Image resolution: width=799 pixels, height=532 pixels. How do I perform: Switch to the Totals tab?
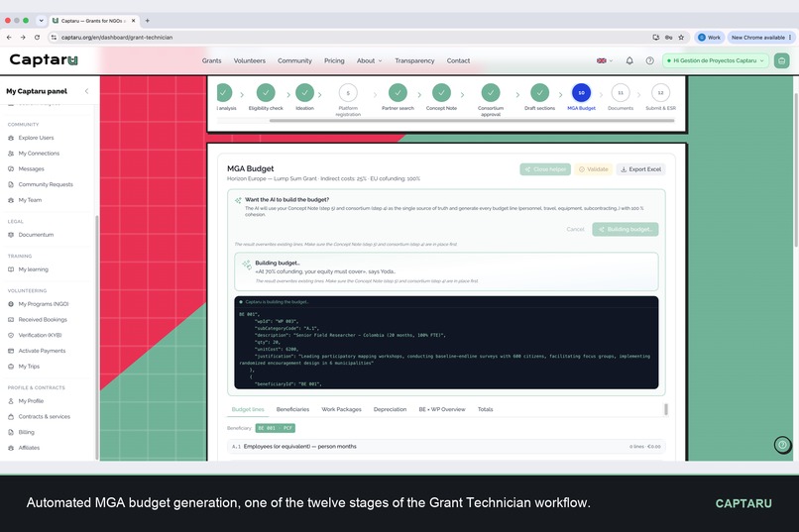point(485,409)
